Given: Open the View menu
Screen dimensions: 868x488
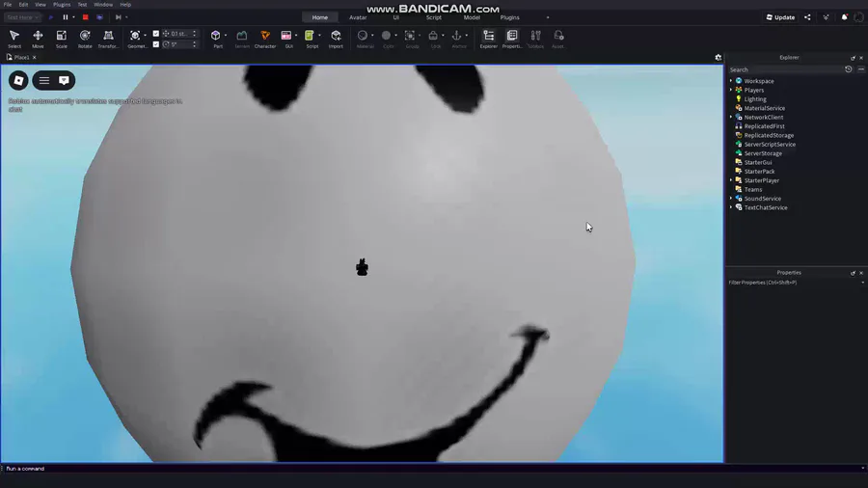Looking at the screenshot, I should [x=41, y=5].
